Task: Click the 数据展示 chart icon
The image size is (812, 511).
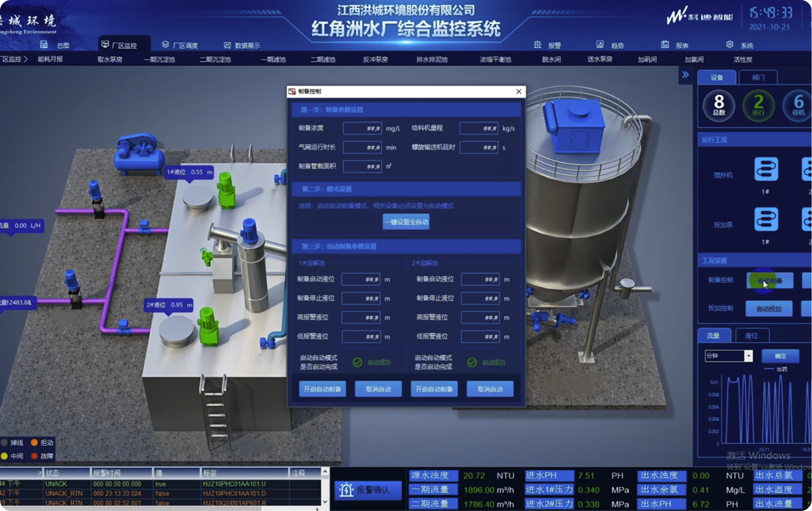Action: (227, 45)
